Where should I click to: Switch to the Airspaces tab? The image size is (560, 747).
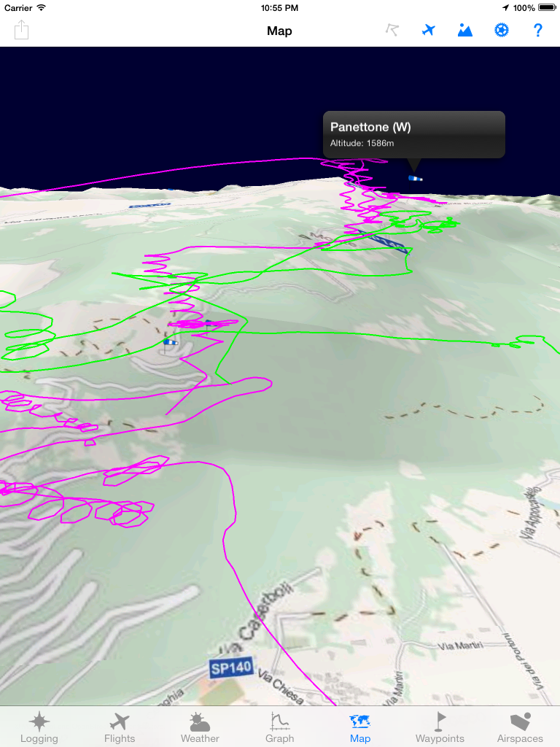[x=520, y=727]
